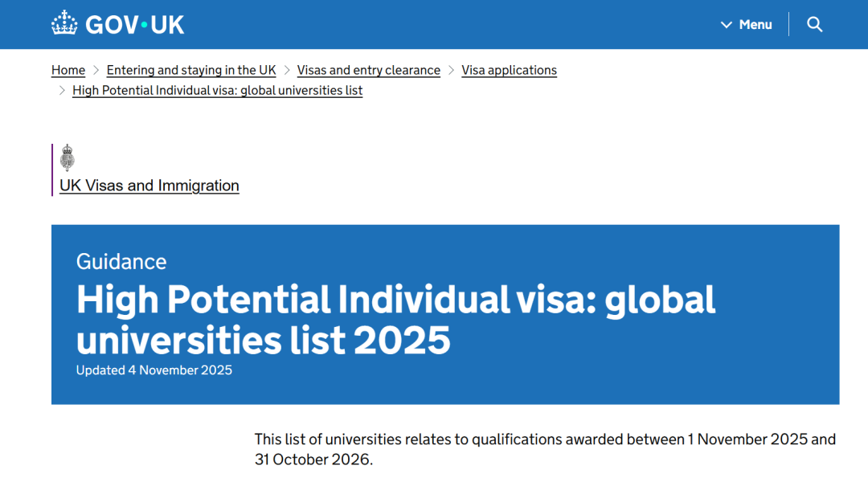Open the search magnifier icon
868x486 pixels.
814,24
